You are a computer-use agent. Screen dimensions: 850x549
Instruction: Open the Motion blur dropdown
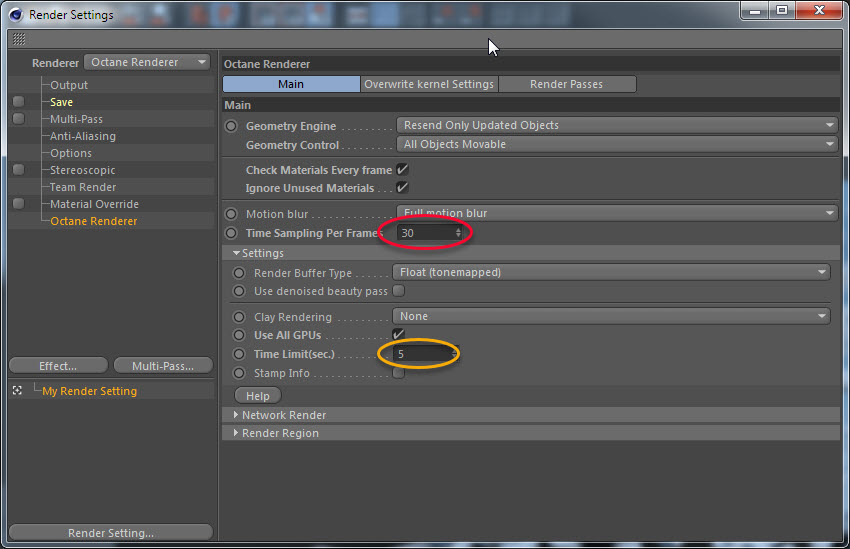pyautogui.click(x=617, y=213)
